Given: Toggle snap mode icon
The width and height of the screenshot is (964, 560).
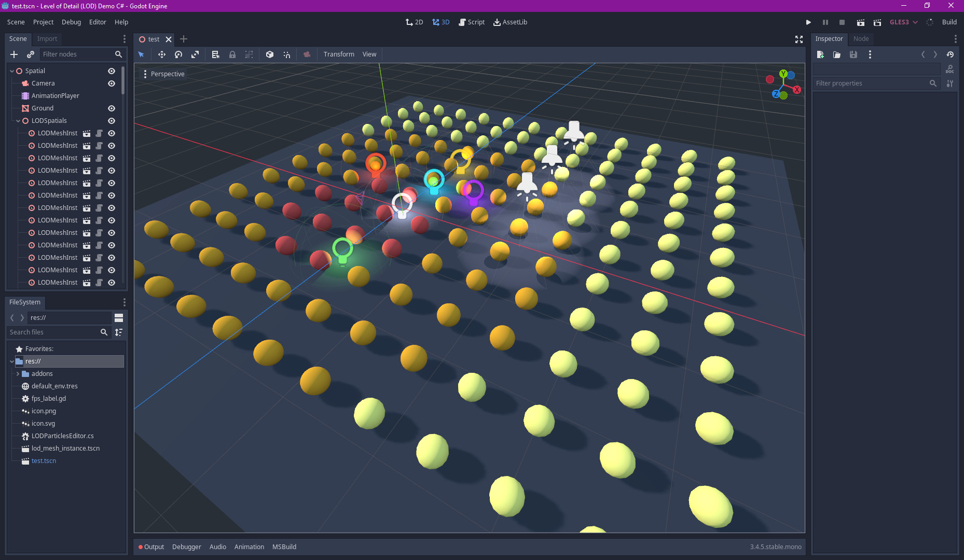Looking at the screenshot, I should point(286,54).
